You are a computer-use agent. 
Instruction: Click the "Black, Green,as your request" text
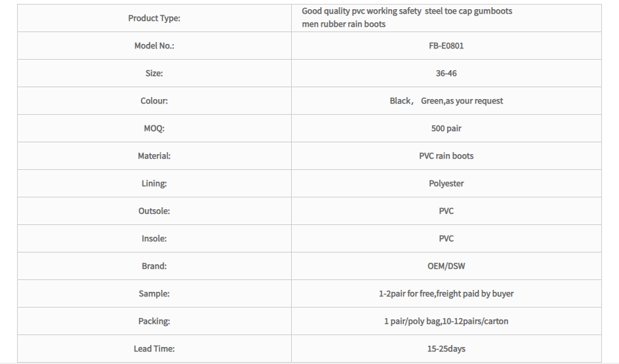(446, 101)
